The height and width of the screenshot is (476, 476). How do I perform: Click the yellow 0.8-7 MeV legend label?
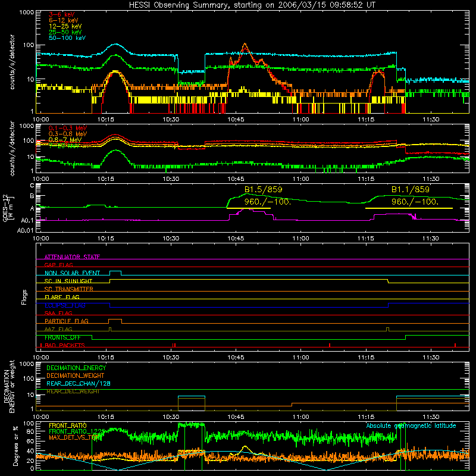(x=65, y=140)
